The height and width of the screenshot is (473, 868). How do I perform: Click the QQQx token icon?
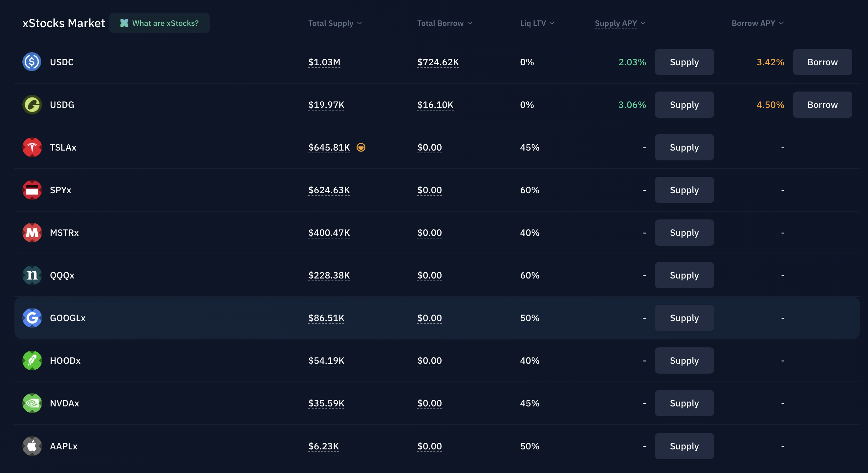[32, 276]
